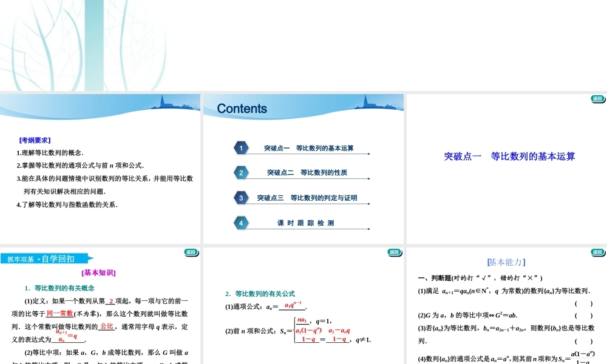Select hexagon badge 2 in Contents
The height and width of the screenshot is (364, 607).
[241, 172]
